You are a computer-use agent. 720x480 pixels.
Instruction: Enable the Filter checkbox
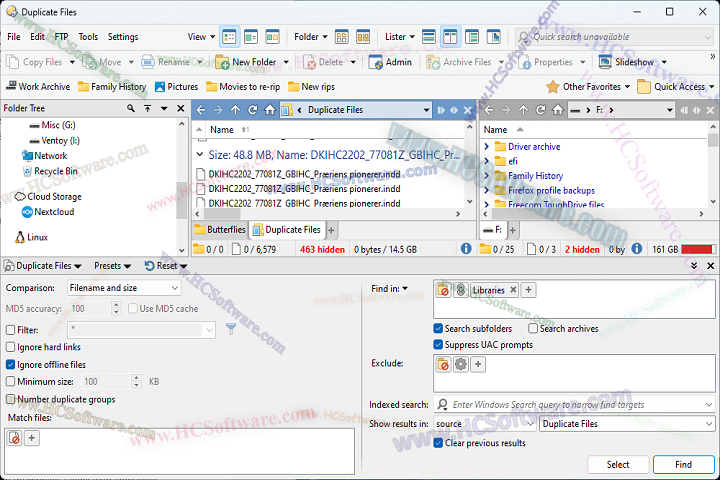click(11, 330)
